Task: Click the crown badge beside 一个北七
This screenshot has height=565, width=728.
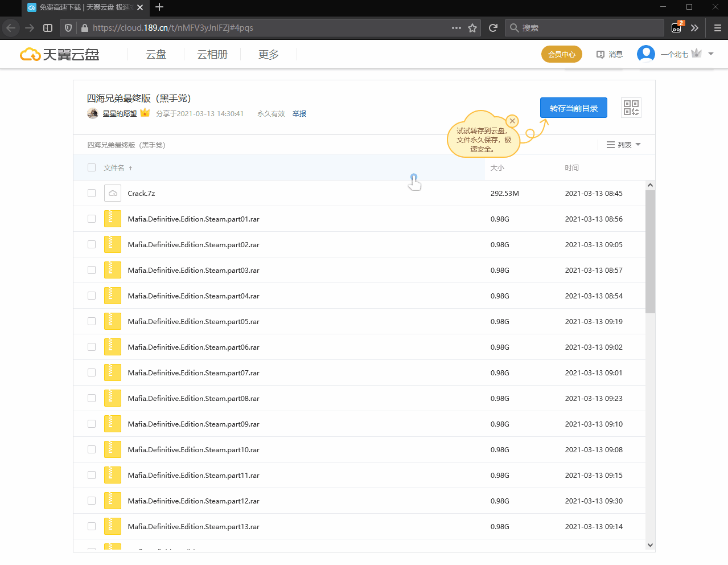Action: (x=697, y=54)
